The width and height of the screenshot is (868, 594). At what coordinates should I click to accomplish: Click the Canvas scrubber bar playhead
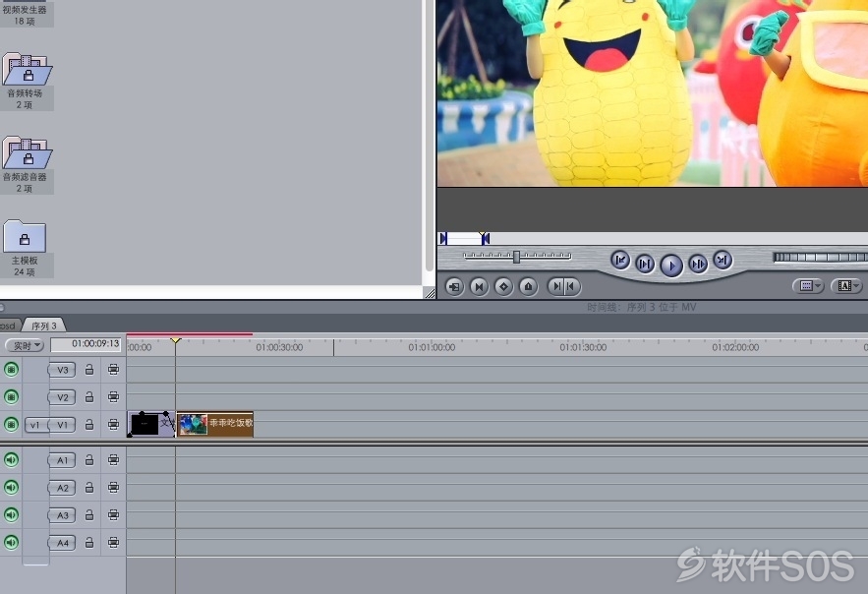(x=483, y=237)
